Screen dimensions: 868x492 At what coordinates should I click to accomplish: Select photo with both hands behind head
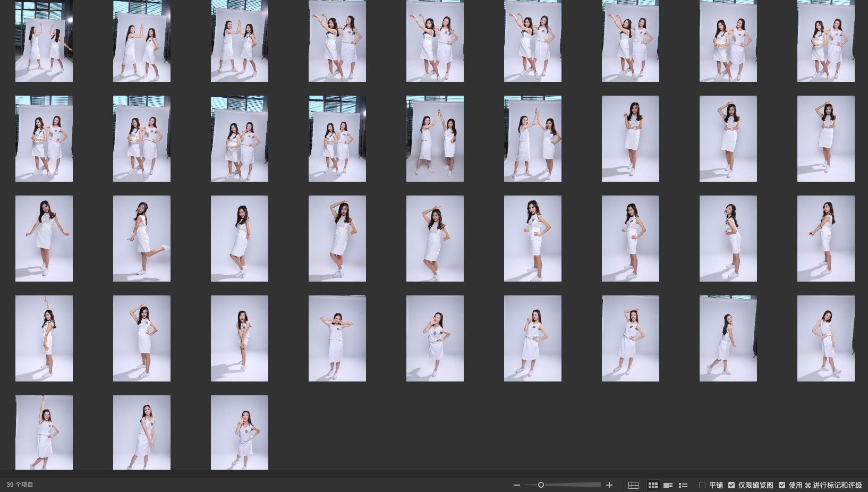(x=337, y=338)
